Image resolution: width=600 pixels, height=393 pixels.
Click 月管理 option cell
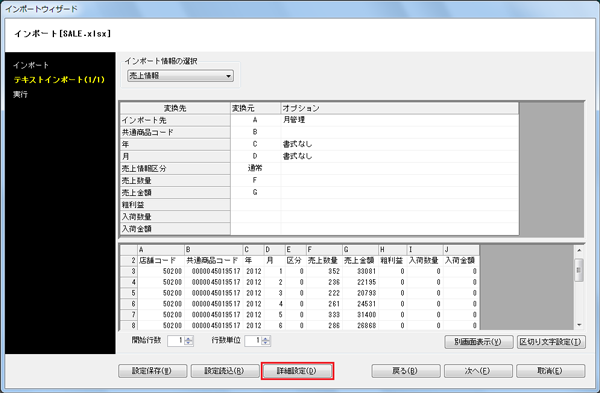click(x=399, y=120)
